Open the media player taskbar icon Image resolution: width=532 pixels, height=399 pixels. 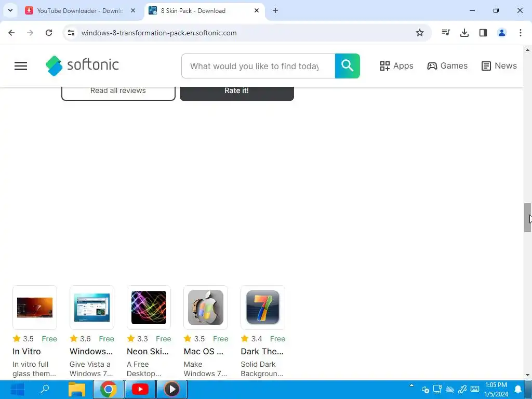point(171,390)
